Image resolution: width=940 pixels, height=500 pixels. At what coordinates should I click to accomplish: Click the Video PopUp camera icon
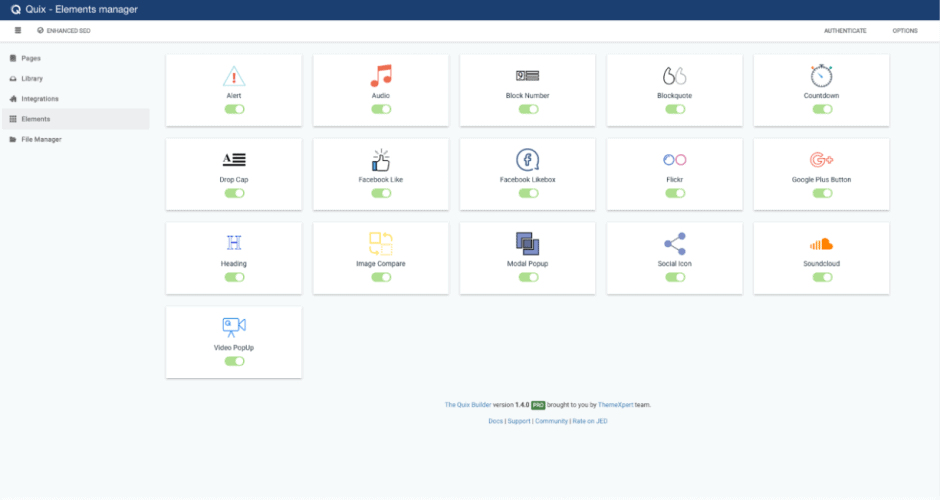[x=234, y=326]
